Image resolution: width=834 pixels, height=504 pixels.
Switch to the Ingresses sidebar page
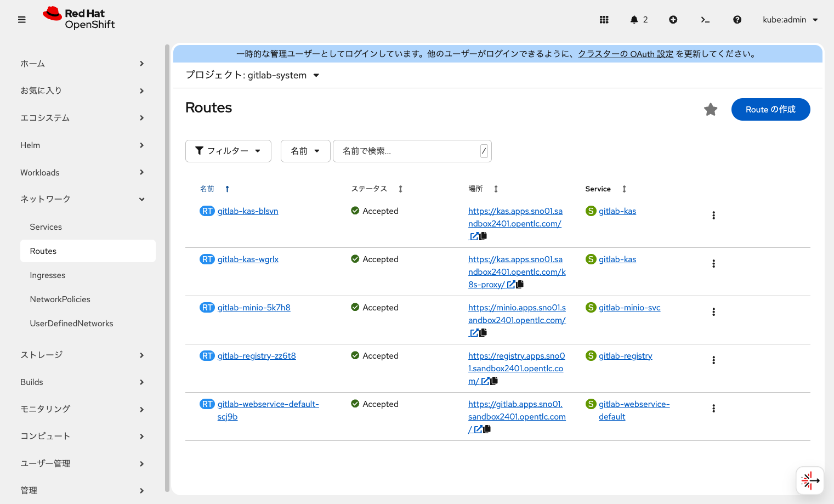[47, 275]
